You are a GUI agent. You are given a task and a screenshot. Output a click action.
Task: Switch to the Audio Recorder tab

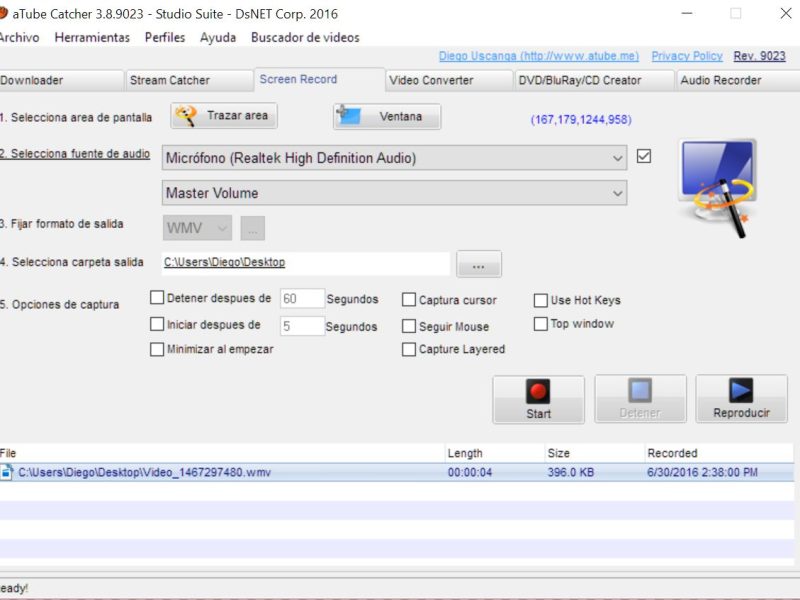[x=738, y=81]
